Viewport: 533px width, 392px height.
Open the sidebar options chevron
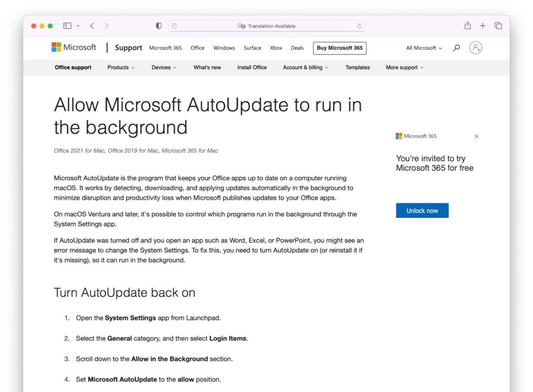(x=78, y=26)
